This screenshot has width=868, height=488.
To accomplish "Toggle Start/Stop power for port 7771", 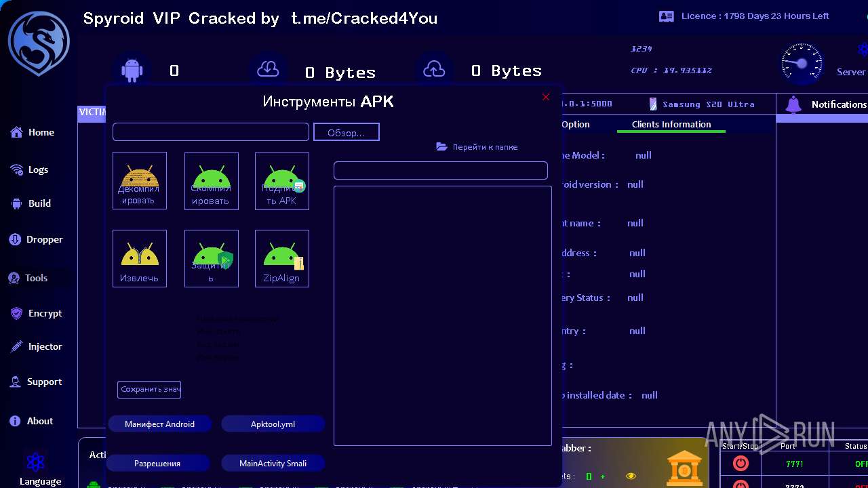I will coord(741,464).
